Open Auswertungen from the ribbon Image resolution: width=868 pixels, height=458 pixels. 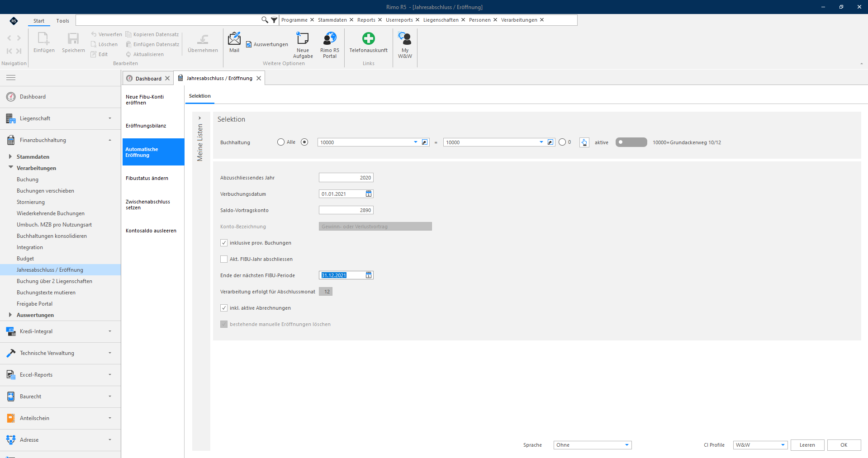267,44
